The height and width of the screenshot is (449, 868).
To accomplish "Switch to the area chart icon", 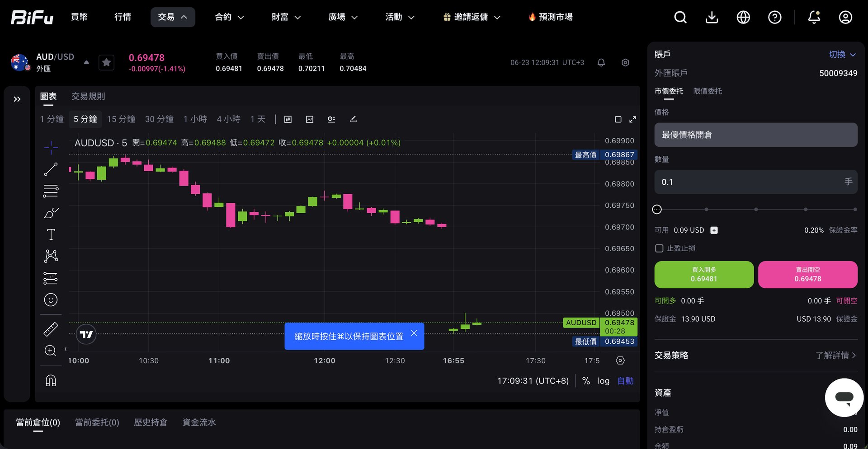I will [310, 119].
